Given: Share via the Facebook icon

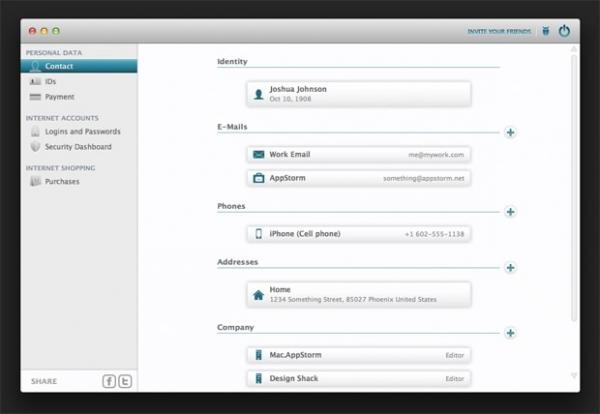Looking at the screenshot, I should pyautogui.click(x=109, y=381).
